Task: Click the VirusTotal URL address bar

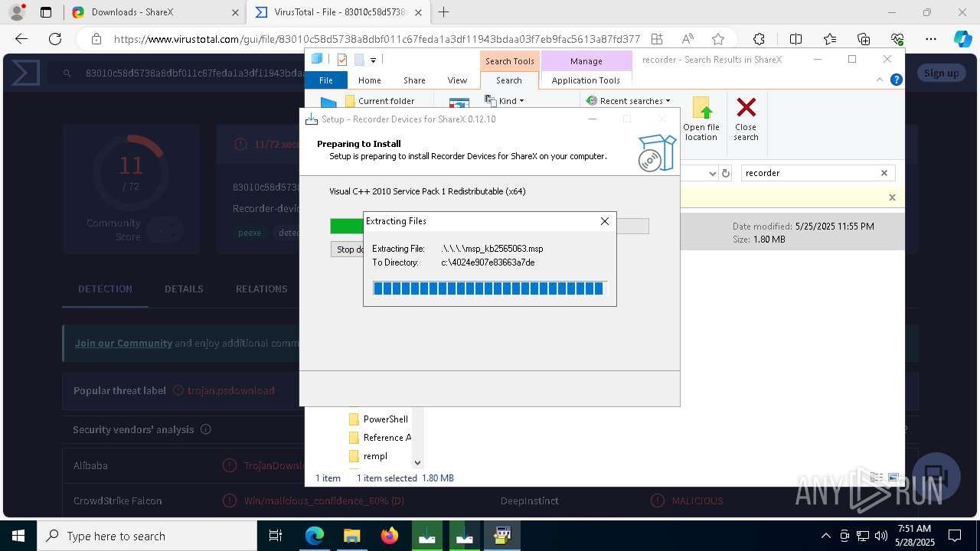Action: click(377, 39)
